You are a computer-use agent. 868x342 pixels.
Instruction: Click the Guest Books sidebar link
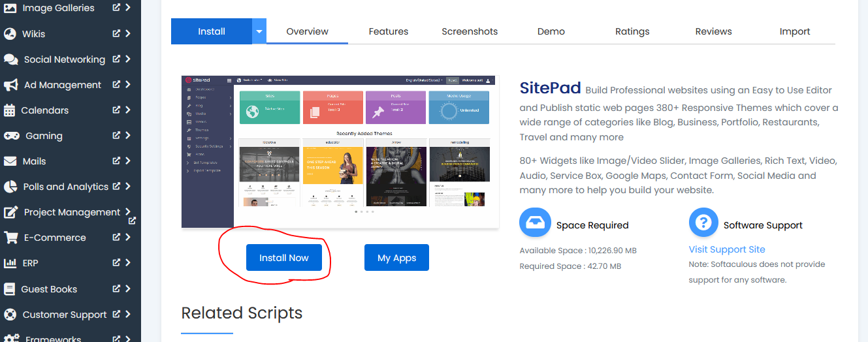[x=49, y=289]
